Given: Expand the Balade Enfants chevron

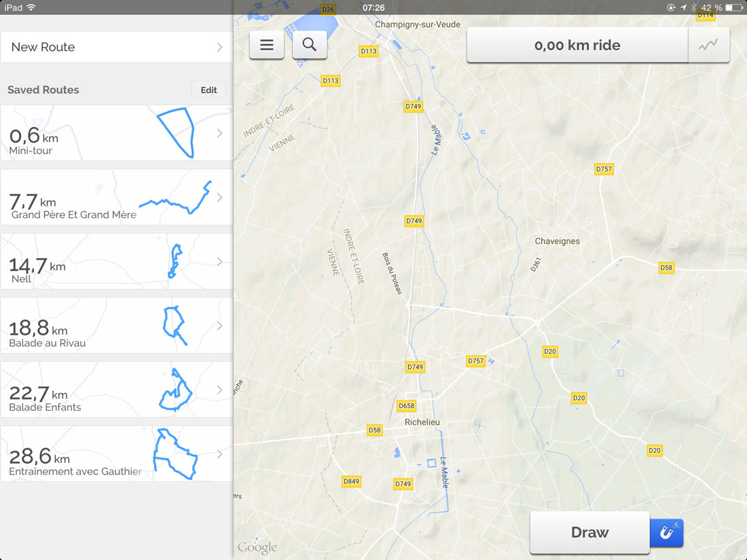Looking at the screenshot, I should pyautogui.click(x=219, y=390).
